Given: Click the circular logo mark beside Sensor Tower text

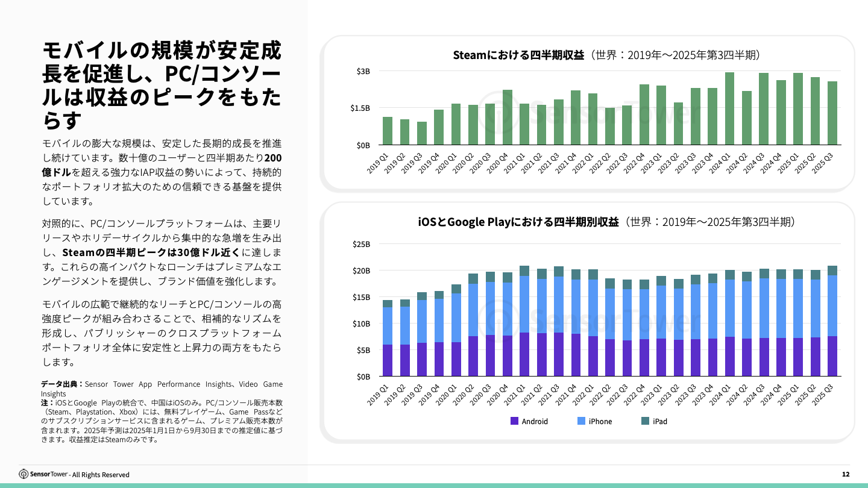Looking at the screenshot, I should point(24,475).
